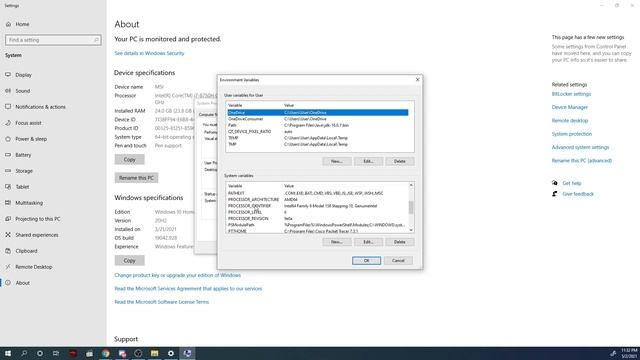The height and width of the screenshot is (360, 640).
Task: Open the BitLocker settings link
Action: pos(571,94)
